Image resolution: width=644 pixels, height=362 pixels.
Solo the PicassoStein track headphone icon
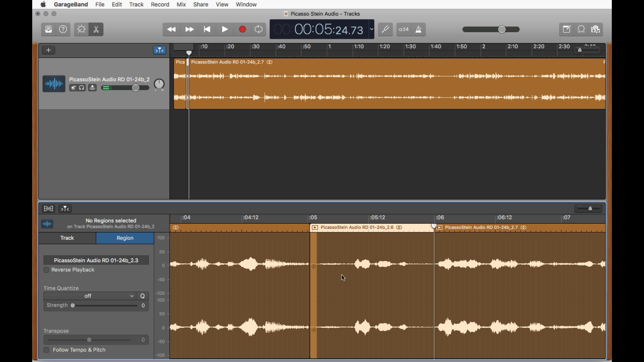(82, 88)
